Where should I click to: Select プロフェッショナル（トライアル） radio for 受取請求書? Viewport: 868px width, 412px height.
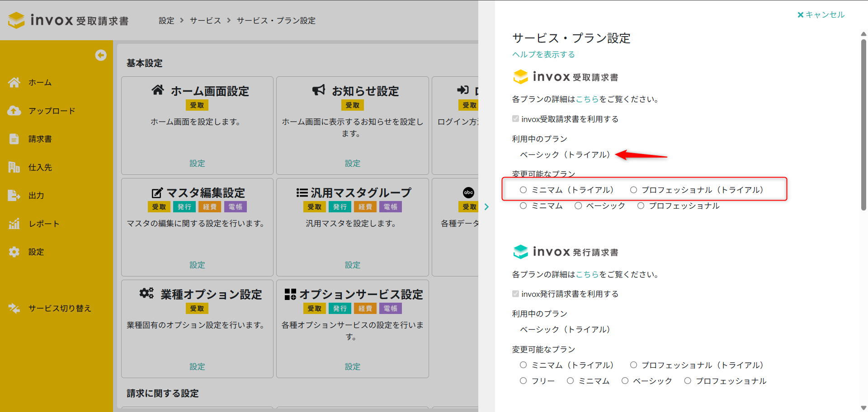pyautogui.click(x=633, y=190)
